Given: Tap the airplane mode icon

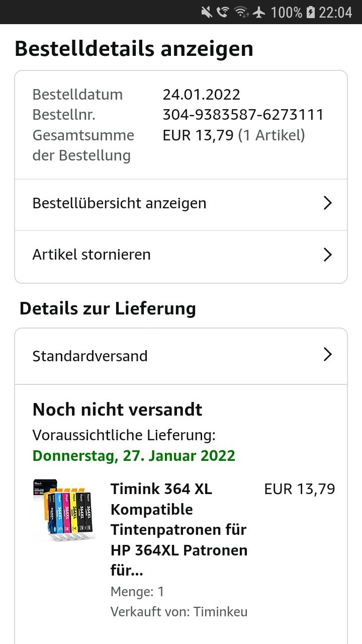Looking at the screenshot, I should click(x=259, y=12).
